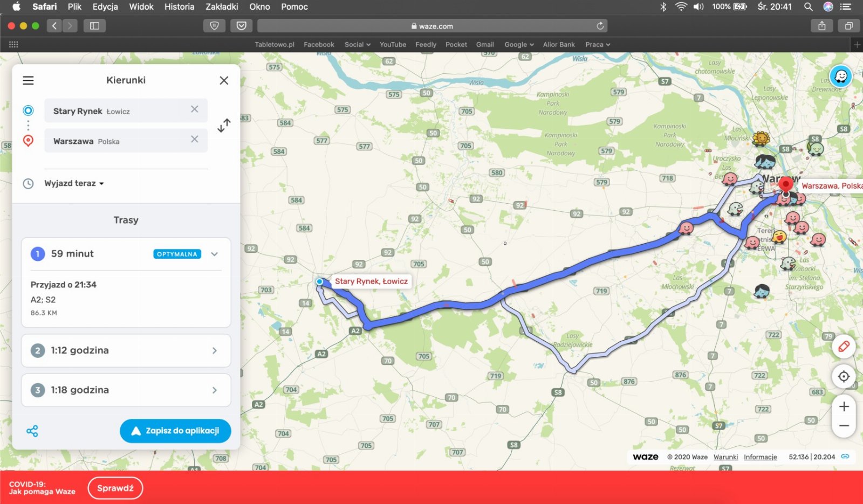Image resolution: width=863 pixels, height=504 pixels.
Task: Edit the Stary Rynek Łowicz origin field
Action: pos(126,111)
